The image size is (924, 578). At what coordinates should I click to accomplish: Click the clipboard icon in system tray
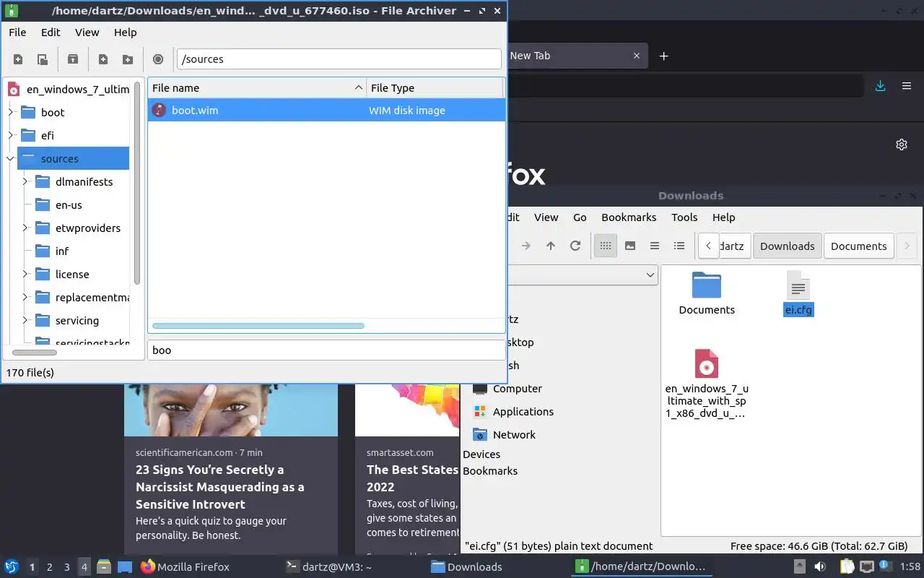847,566
